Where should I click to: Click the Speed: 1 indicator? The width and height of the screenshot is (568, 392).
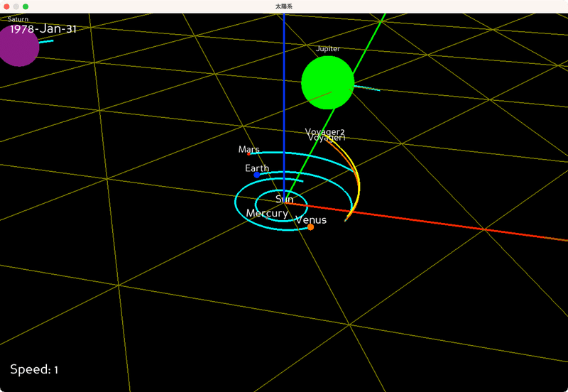34,369
